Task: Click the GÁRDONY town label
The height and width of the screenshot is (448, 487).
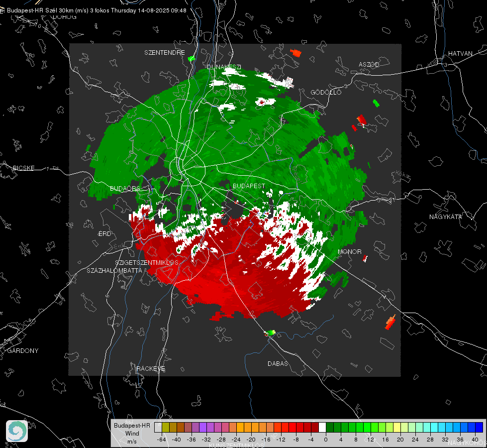Action: click(23, 351)
